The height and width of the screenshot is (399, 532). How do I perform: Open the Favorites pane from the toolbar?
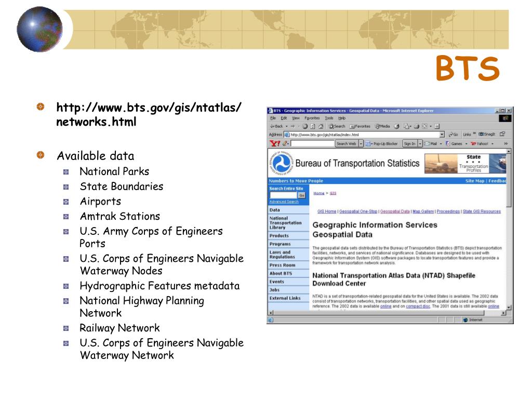pos(360,126)
